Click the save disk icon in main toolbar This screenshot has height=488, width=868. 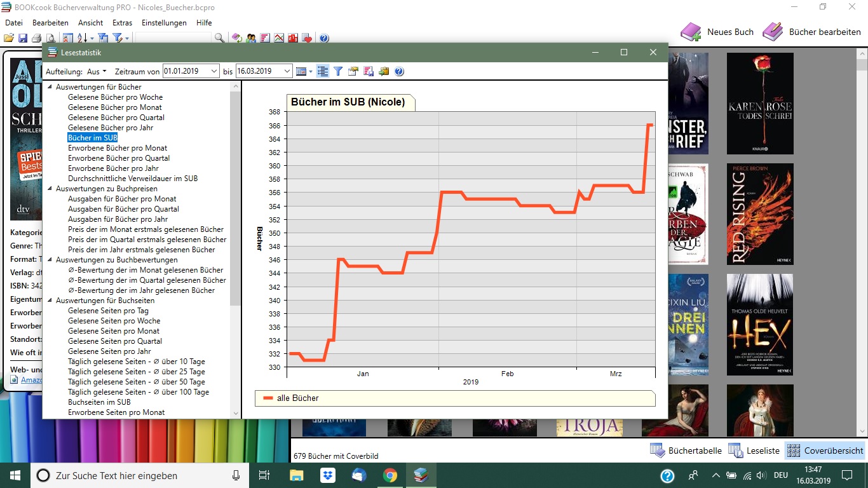23,38
